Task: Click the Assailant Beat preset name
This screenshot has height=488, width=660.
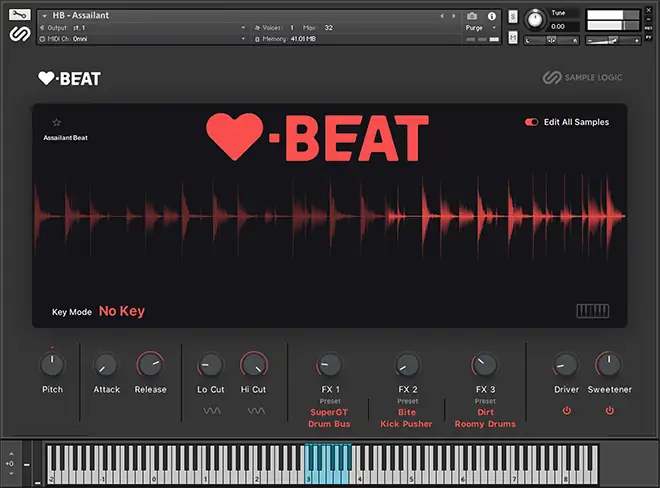Action: [x=65, y=138]
